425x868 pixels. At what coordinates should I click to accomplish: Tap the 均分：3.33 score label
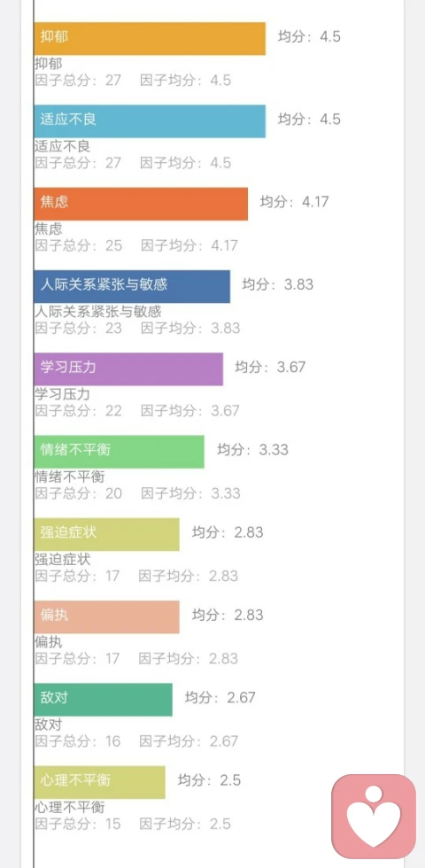coord(253,450)
